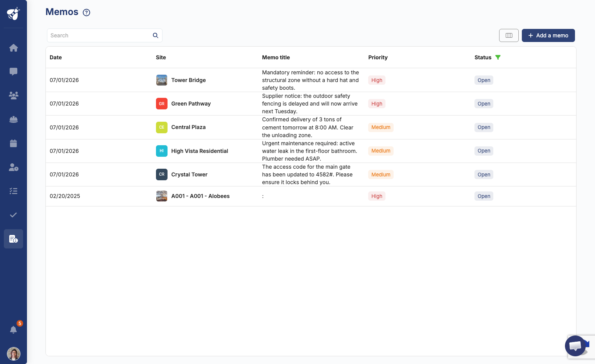
Task: Open the A001 - A001 - Alobees site name
Action: coord(200,196)
